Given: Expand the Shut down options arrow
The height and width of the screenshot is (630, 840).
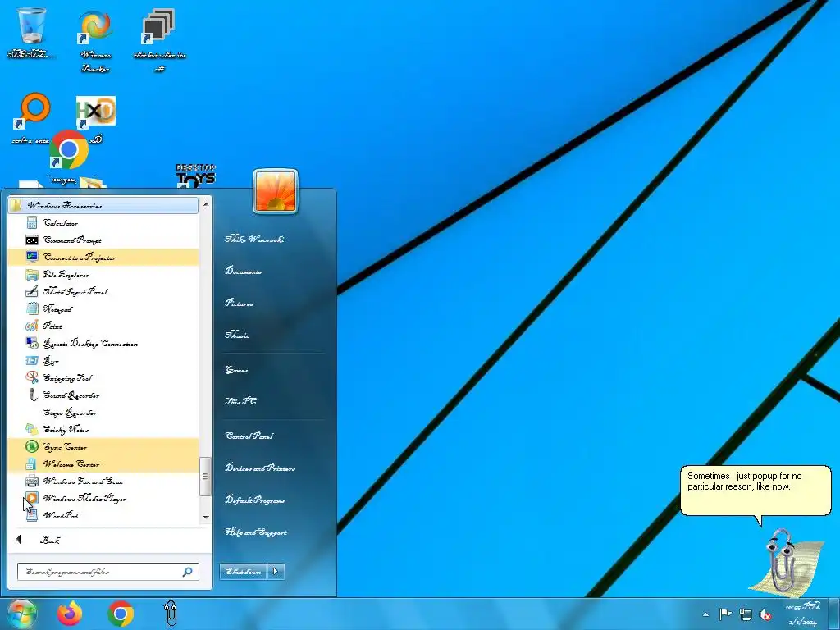Looking at the screenshot, I should point(276,572).
